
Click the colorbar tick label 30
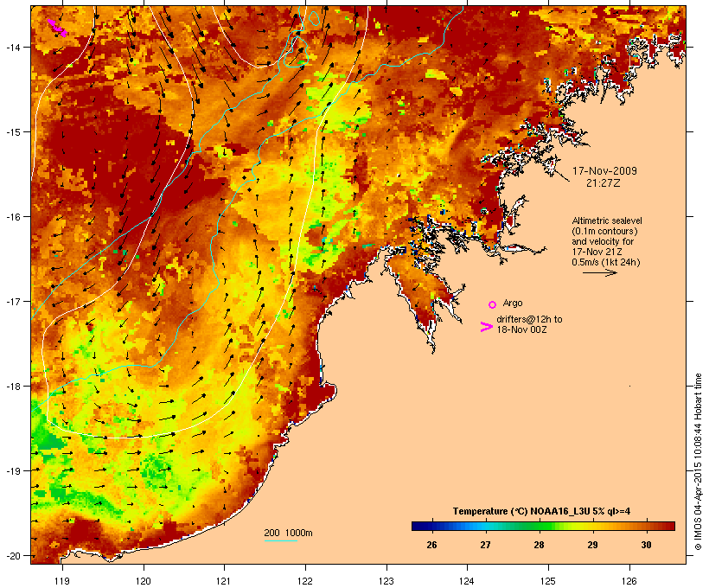click(x=646, y=545)
